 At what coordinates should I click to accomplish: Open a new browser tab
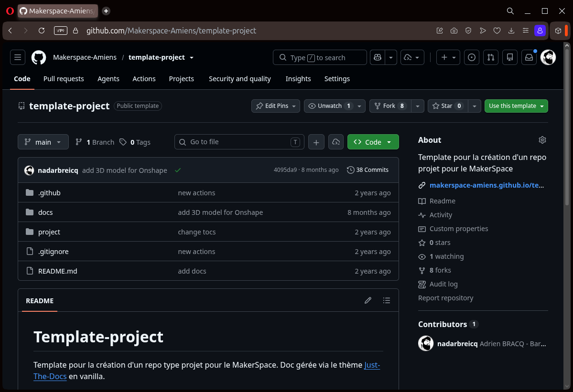[x=106, y=11]
